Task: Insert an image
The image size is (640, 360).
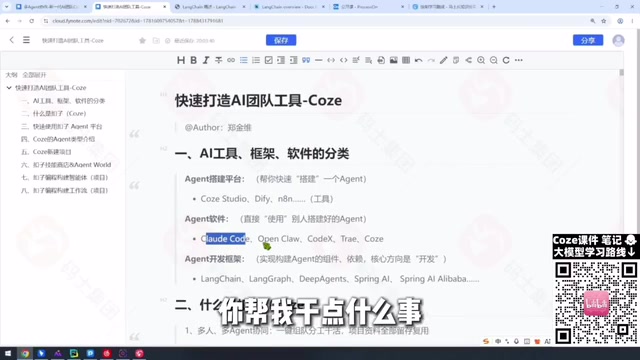Action: (393, 60)
